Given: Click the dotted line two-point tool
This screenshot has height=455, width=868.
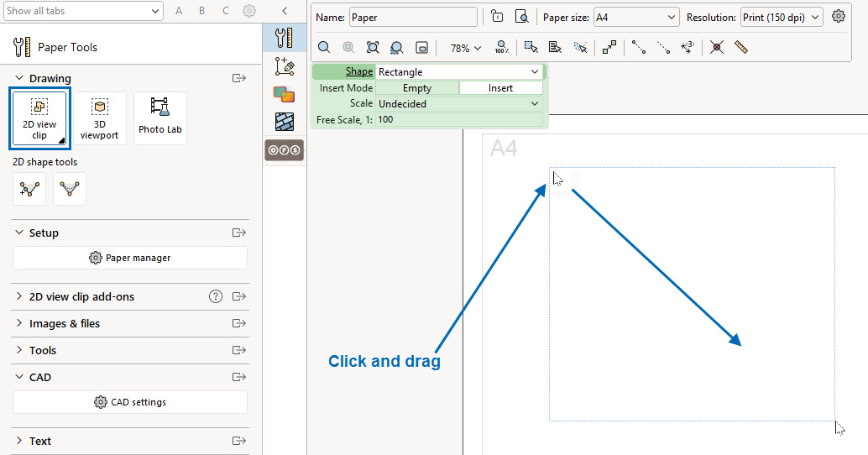Looking at the screenshot, I should pos(663,48).
